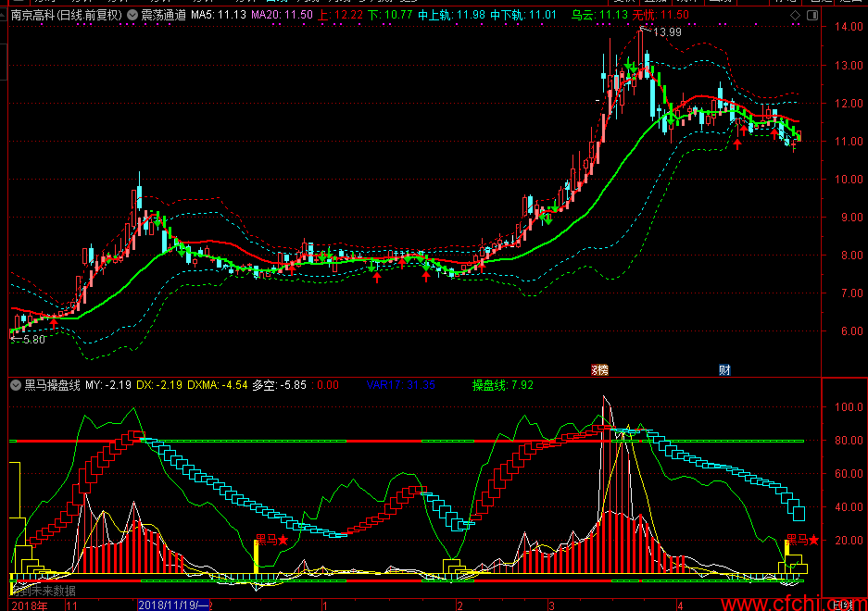Click the 2018/11/19 date marker on timeline

pyautogui.click(x=173, y=605)
